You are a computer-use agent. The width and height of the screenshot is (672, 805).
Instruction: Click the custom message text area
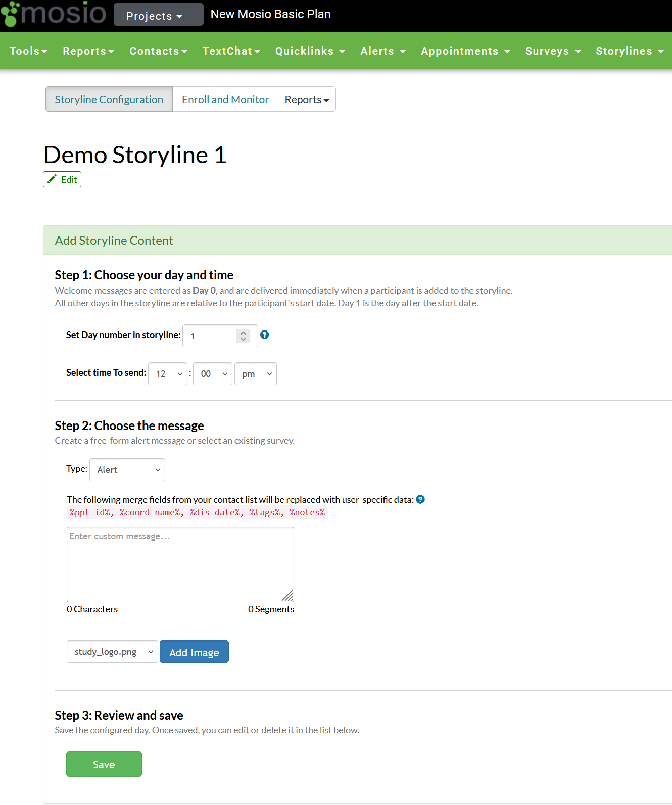pyautogui.click(x=180, y=564)
